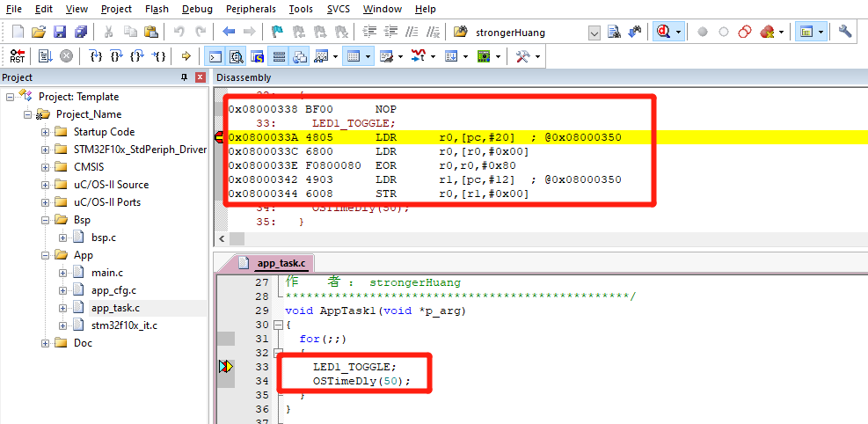The height and width of the screenshot is (424, 868).
Task: Click Show Next Statement yellow arrow
Action: click(x=186, y=56)
